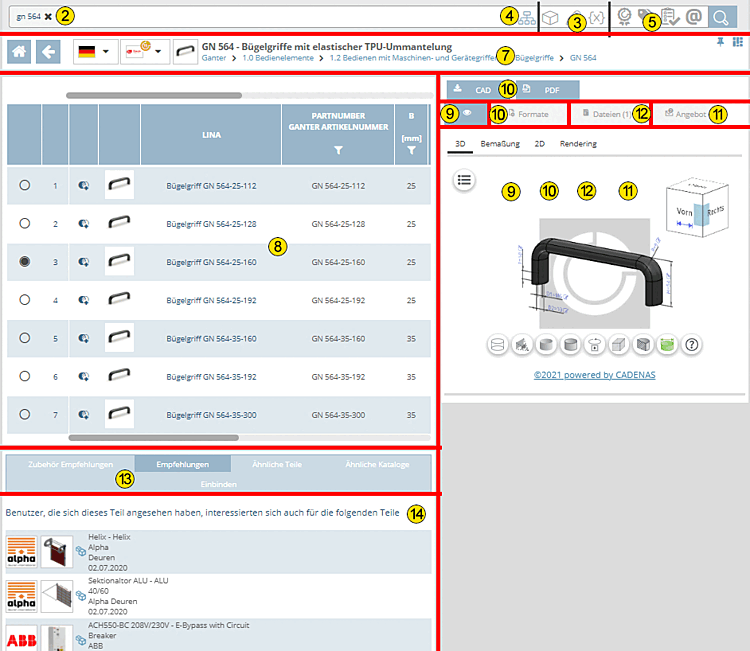Open the GN 564 breadcrumb link
This screenshot has height=651, width=750.
(x=583, y=58)
